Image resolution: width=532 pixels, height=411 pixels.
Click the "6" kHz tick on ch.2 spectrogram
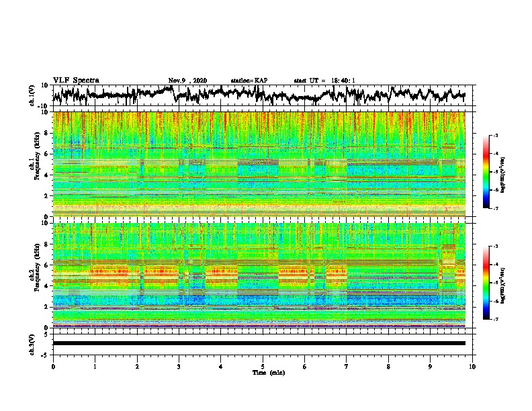pos(46,265)
